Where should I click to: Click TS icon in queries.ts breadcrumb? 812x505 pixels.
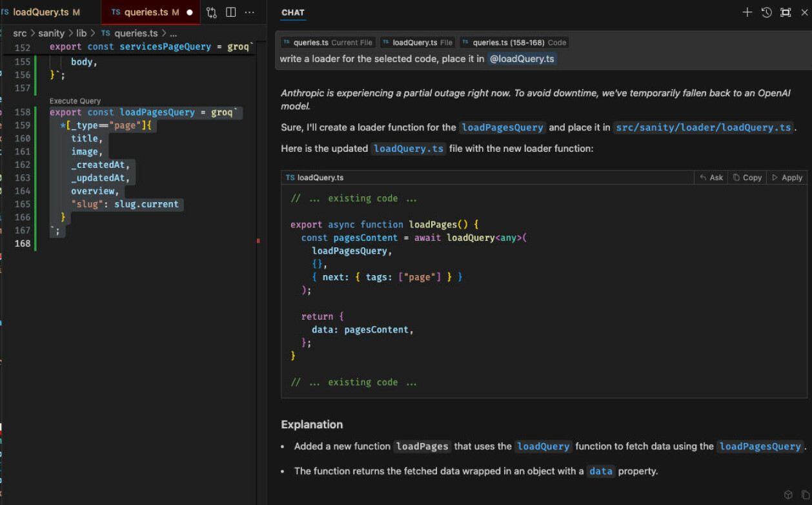105,33
